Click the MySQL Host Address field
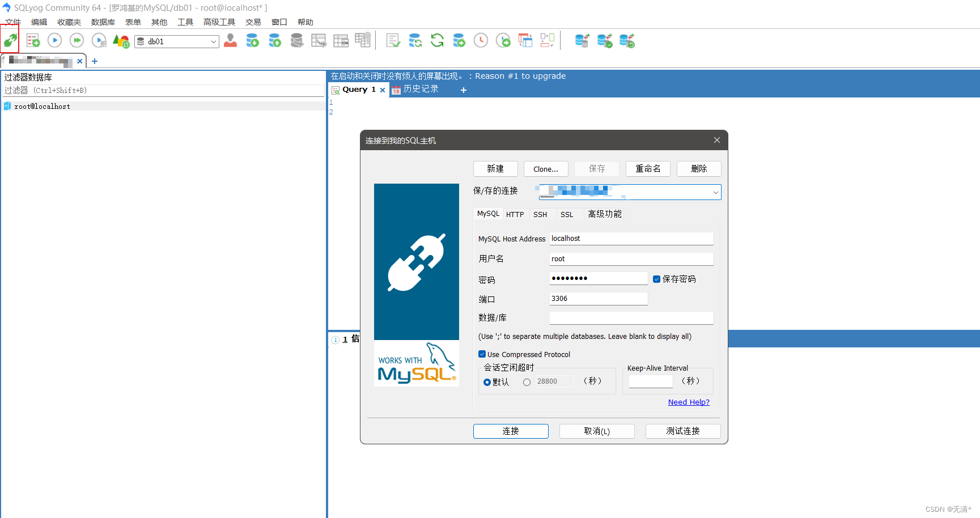This screenshot has height=518, width=980. point(631,239)
